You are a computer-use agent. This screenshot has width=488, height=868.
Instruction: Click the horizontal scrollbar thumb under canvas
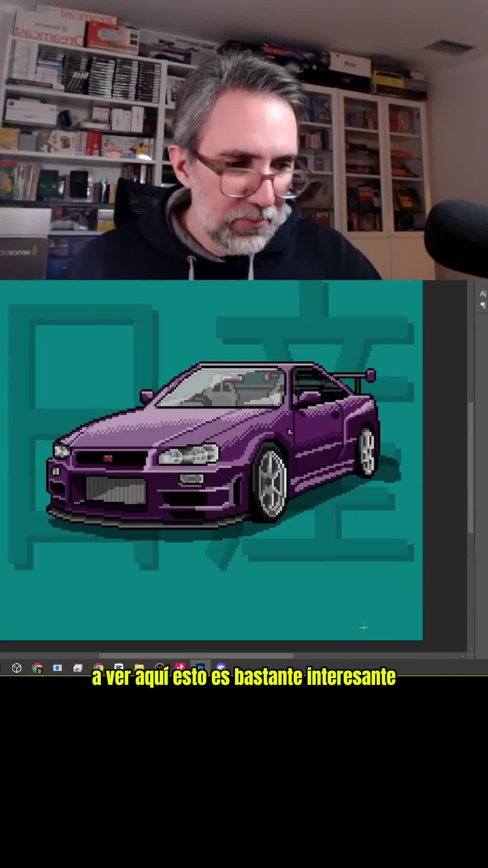pyautogui.click(x=196, y=656)
